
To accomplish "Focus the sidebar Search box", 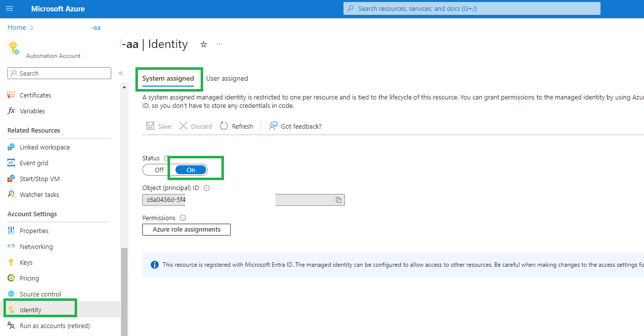I will (59, 73).
